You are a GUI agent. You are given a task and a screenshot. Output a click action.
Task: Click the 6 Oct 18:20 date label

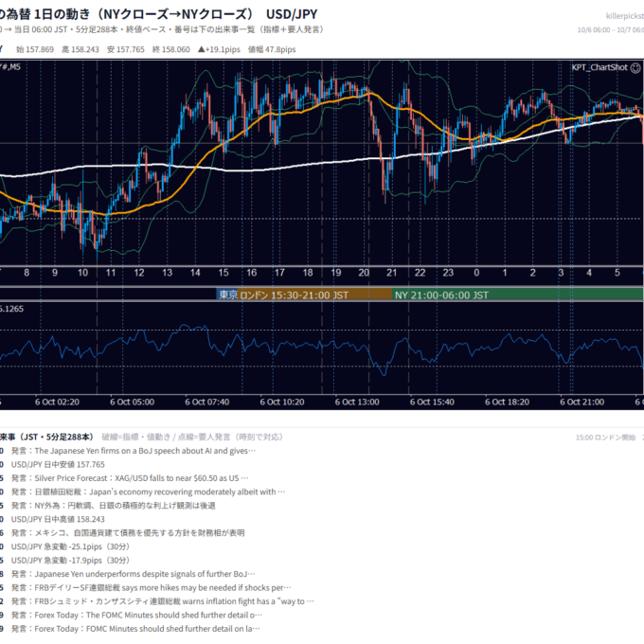(508, 402)
